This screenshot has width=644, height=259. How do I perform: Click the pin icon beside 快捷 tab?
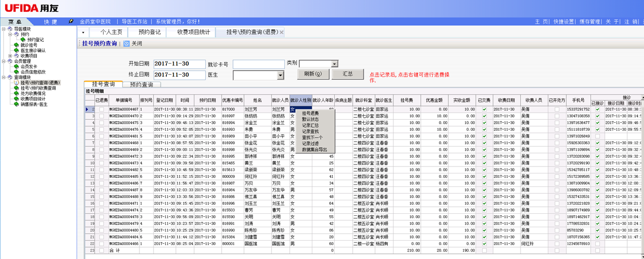[71, 21]
